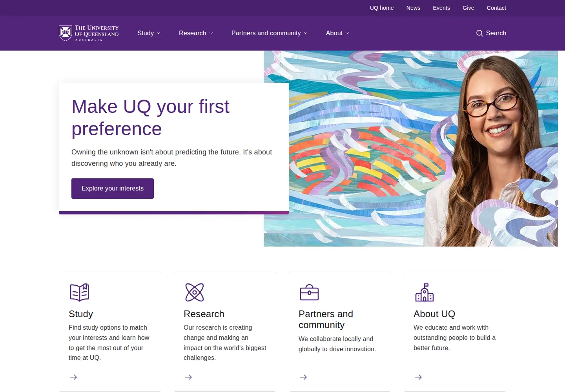Image resolution: width=565 pixels, height=392 pixels.
Task: Click the arrow in Partners and community card
Action: 303,377
